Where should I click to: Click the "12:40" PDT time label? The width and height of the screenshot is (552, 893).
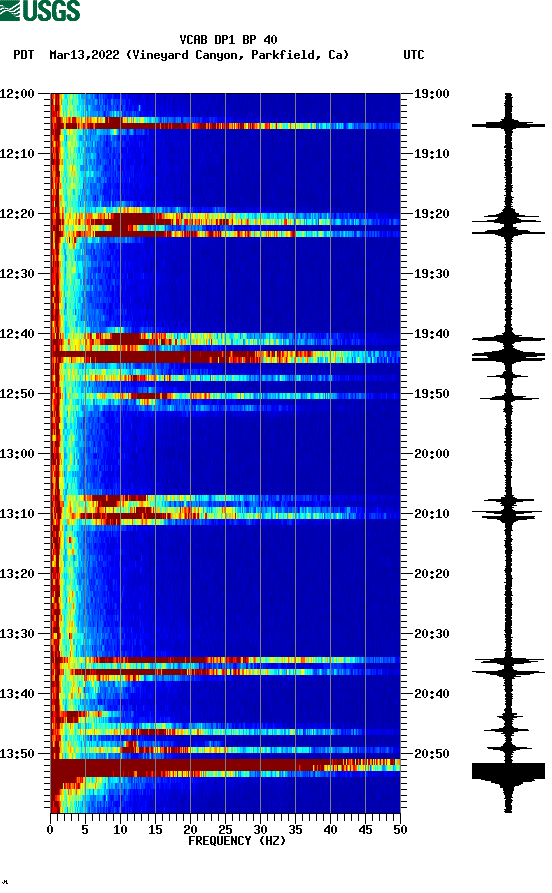(x=18, y=333)
